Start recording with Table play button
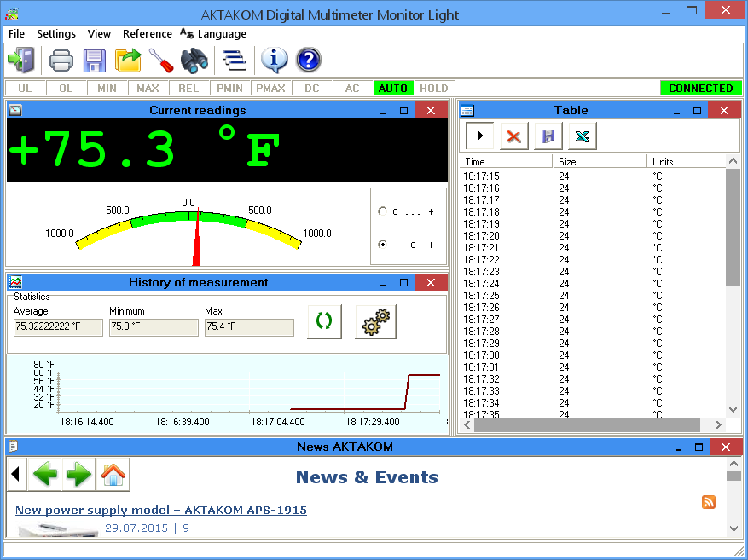This screenshot has width=748, height=560. [x=480, y=136]
